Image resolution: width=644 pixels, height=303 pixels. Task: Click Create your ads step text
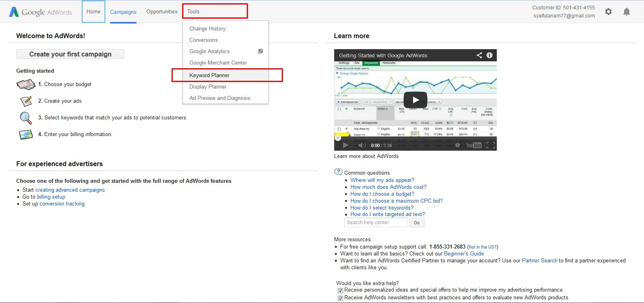[x=63, y=101]
